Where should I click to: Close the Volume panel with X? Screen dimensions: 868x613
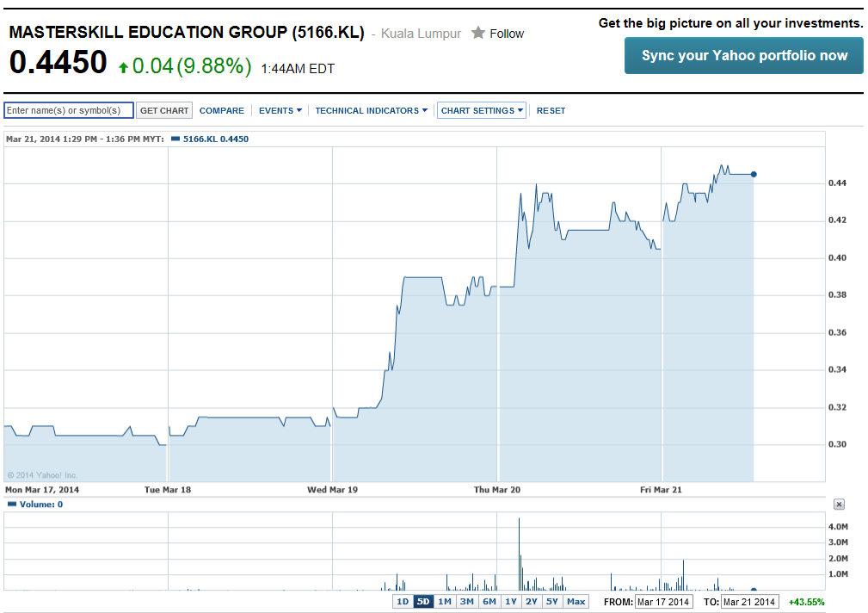pyautogui.click(x=840, y=504)
